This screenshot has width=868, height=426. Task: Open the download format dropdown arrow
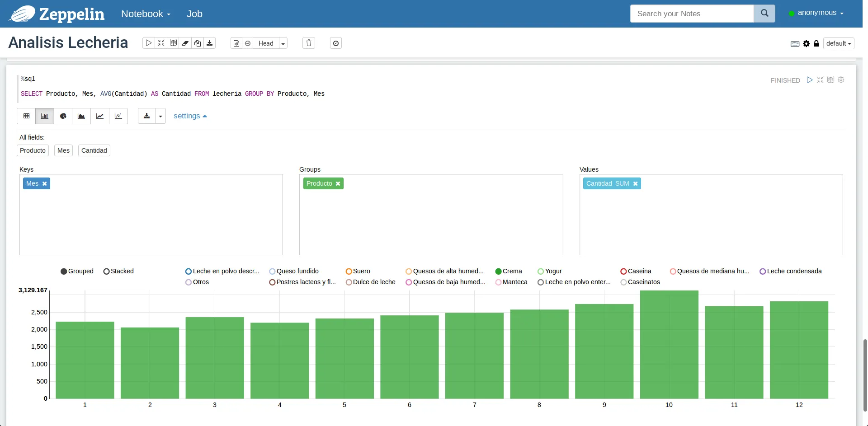(x=160, y=116)
